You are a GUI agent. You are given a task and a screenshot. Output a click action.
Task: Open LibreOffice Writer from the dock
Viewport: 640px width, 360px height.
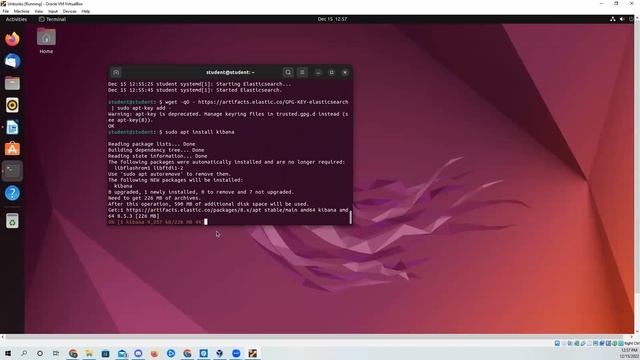(12, 127)
